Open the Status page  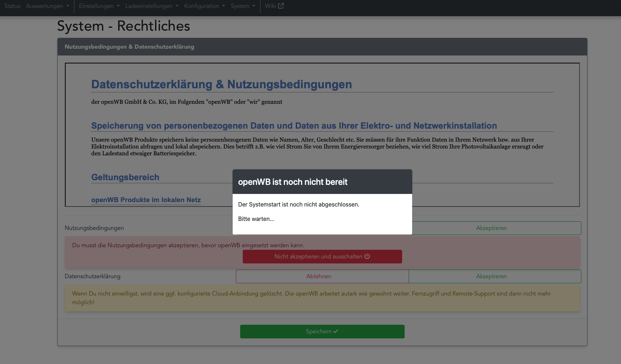12,6
